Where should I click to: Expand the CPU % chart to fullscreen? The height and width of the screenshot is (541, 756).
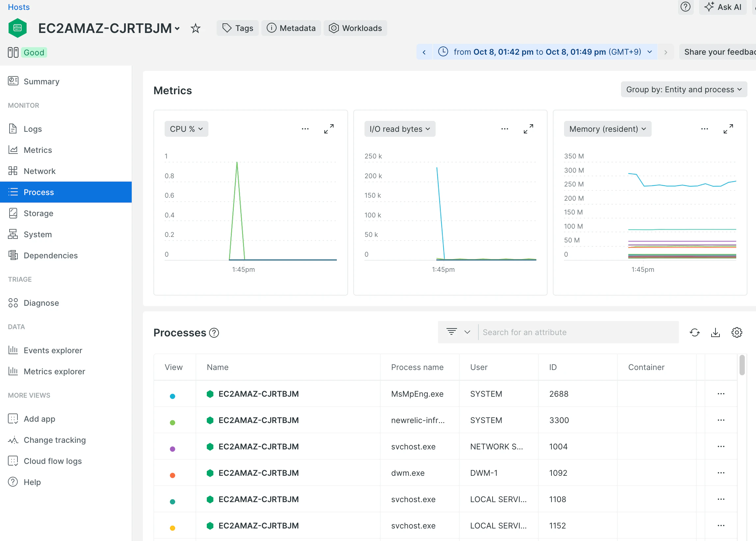329,129
